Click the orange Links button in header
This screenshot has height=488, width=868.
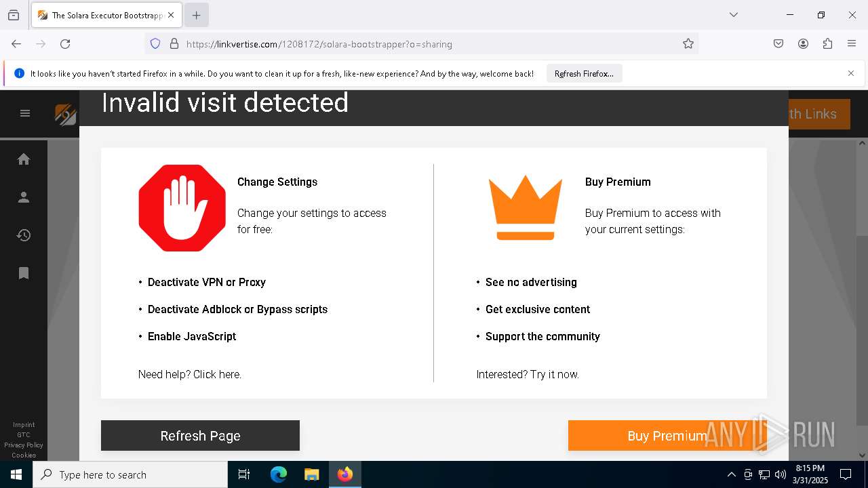tap(819, 114)
